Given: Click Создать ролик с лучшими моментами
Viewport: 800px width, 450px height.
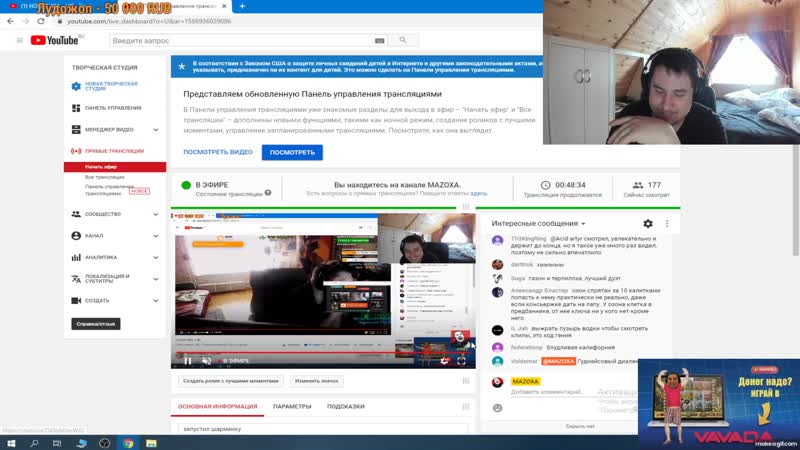Looking at the screenshot, I should 229,380.
